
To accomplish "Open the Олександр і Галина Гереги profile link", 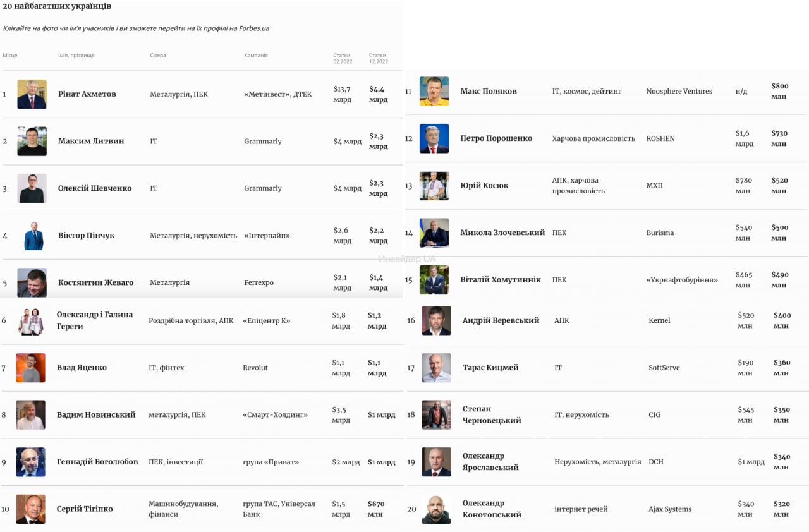I will coord(95,320).
